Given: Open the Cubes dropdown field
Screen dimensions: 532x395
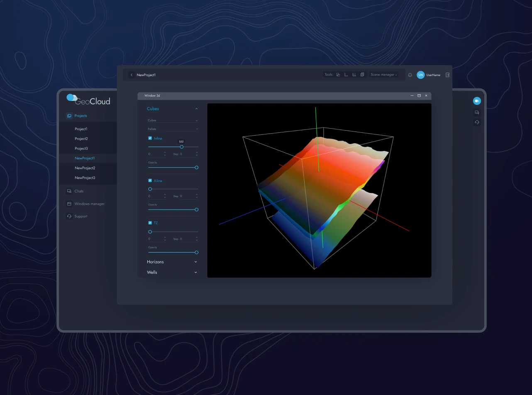Looking at the screenshot, I should point(173,120).
